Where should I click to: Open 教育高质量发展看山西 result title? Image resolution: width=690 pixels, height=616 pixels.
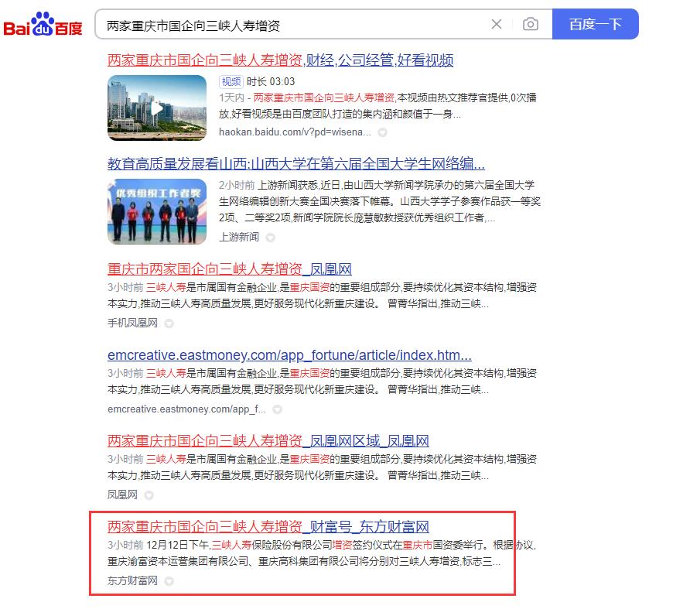(x=296, y=164)
